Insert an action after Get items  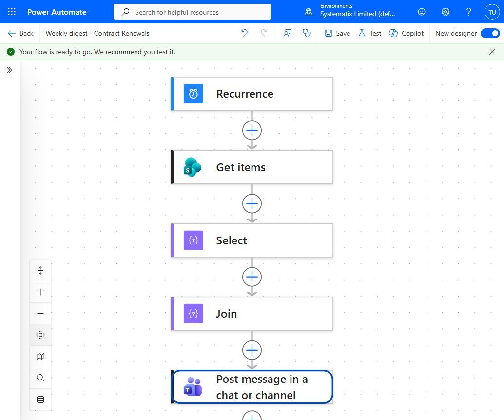[x=252, y=203]
